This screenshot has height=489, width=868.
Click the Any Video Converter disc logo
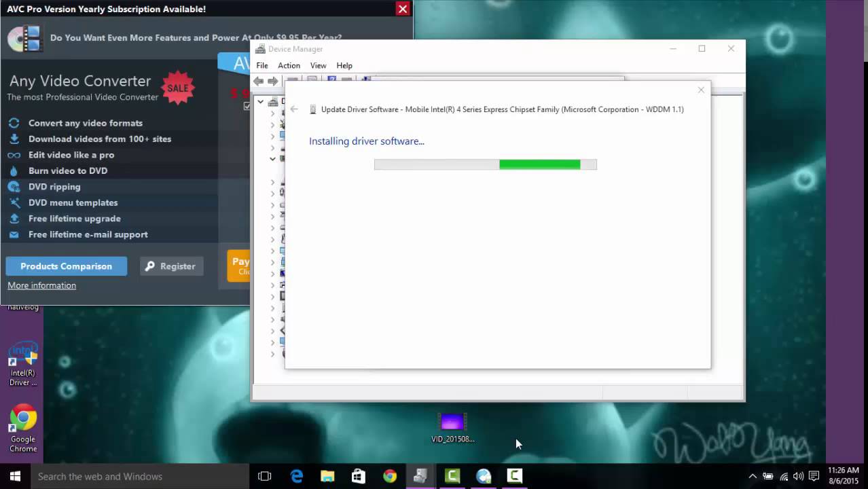pyautogui.click(x=24, y=38)
